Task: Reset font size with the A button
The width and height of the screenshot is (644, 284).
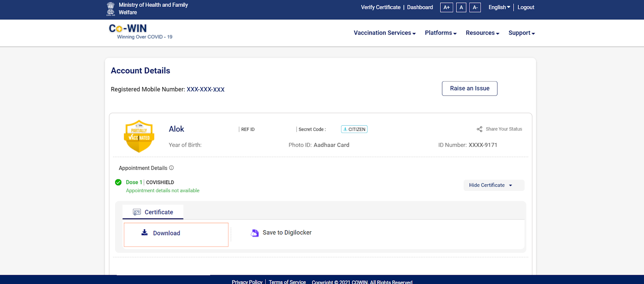Action: point(461,7)
